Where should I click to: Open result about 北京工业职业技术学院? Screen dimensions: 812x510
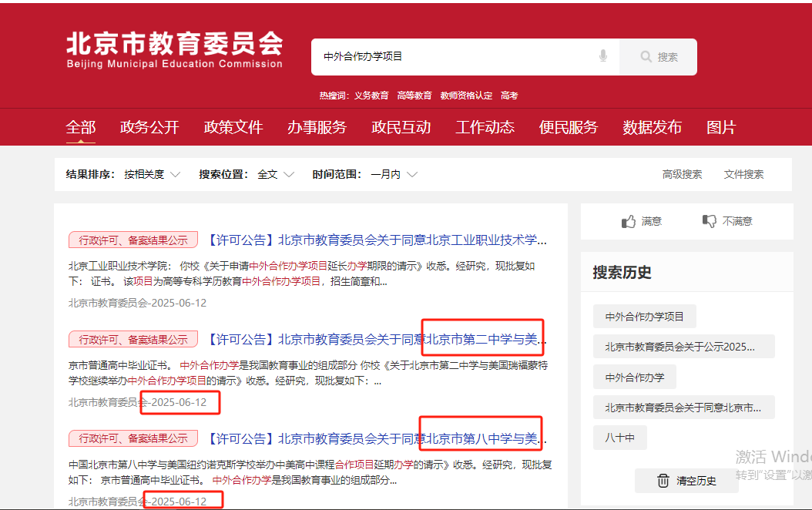[377, 240]
